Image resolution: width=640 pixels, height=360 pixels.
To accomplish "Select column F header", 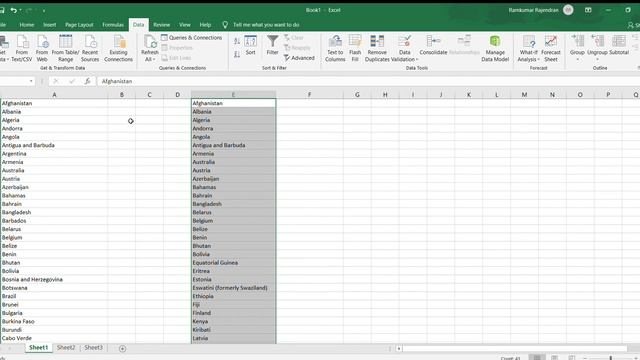I will (309, 95).
